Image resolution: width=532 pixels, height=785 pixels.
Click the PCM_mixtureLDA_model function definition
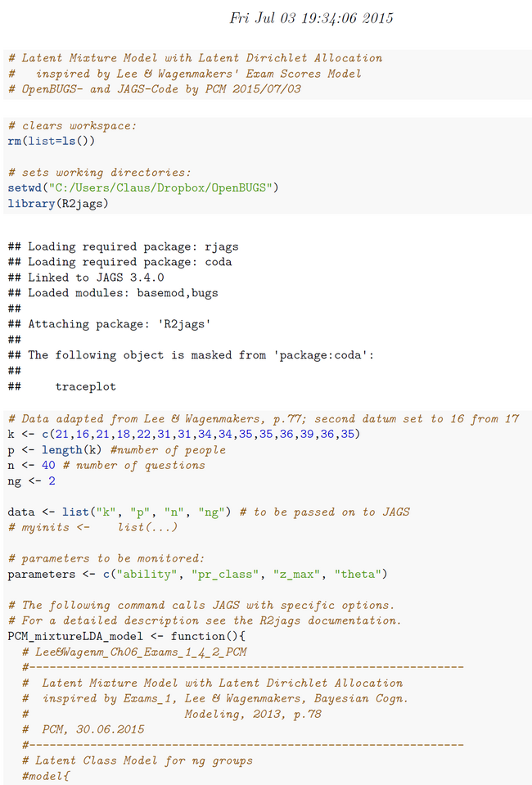click(x=127, y=636)
